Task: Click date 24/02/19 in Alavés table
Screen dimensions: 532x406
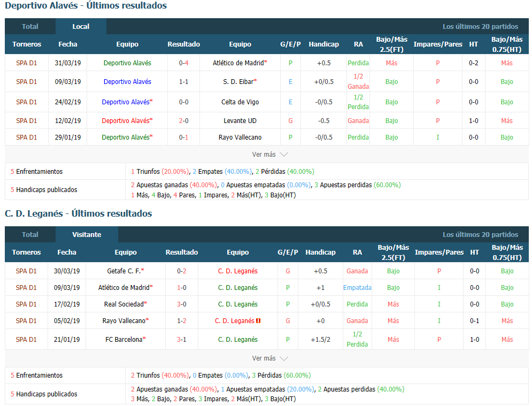Action: 68,102
